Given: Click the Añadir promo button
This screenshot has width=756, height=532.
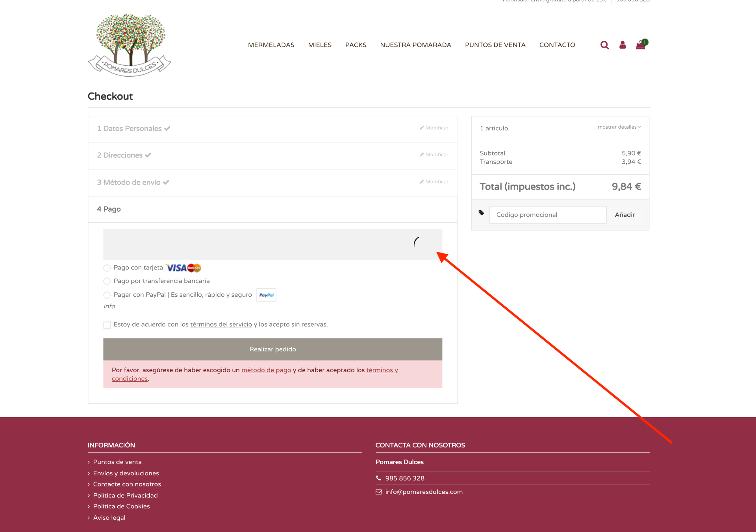Looking at the screenshot, I should pyautogui.click(x=624, y=215).
